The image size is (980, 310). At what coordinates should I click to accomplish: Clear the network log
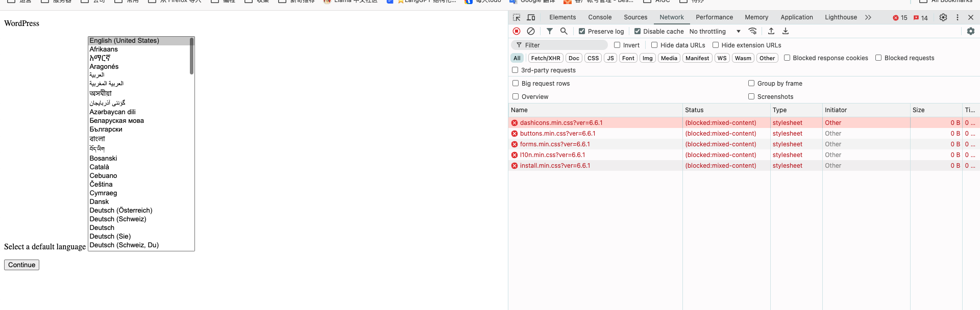coord(531,31)
